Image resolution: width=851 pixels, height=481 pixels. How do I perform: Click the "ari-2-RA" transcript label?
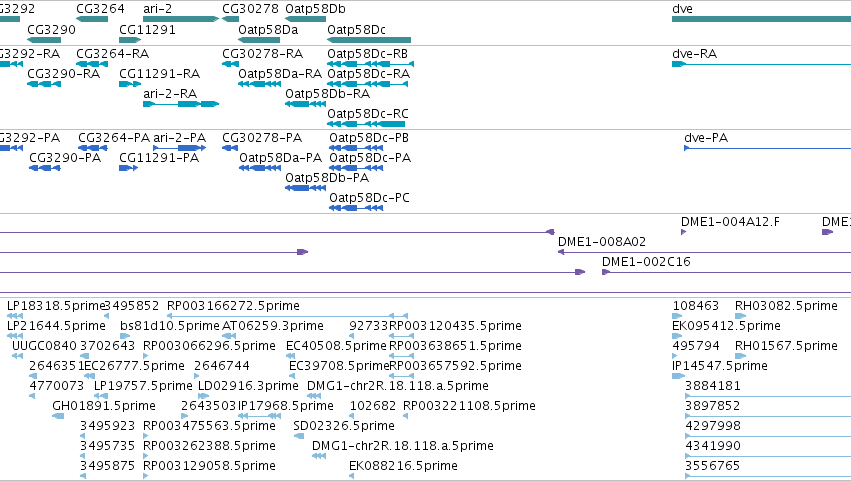click(x=170, y=93)
